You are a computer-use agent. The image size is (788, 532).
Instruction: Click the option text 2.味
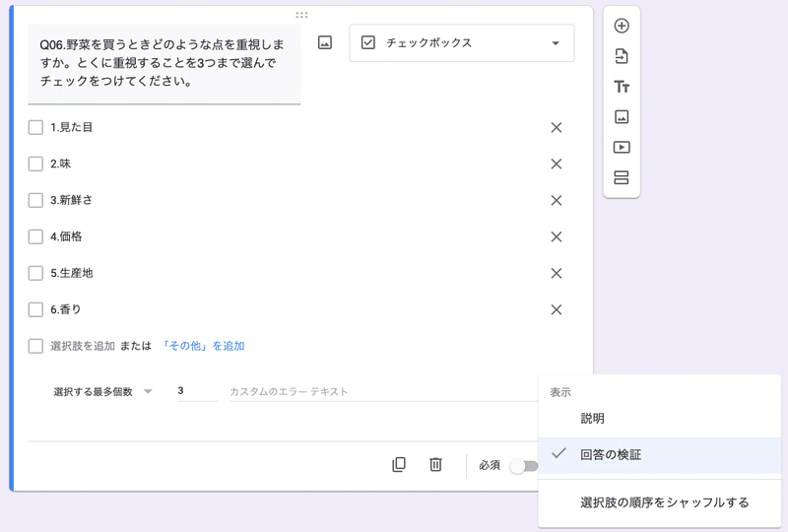point(61,164)
